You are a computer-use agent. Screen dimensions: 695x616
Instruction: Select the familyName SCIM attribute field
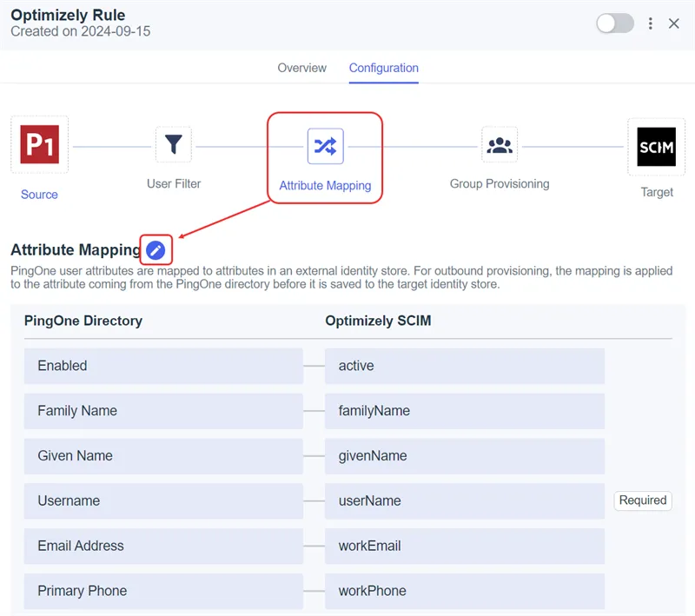click(x=465, y=411)
